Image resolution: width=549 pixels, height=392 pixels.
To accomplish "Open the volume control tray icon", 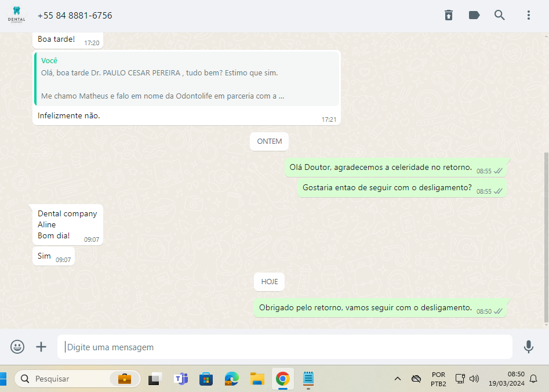I will pos(474,379).
